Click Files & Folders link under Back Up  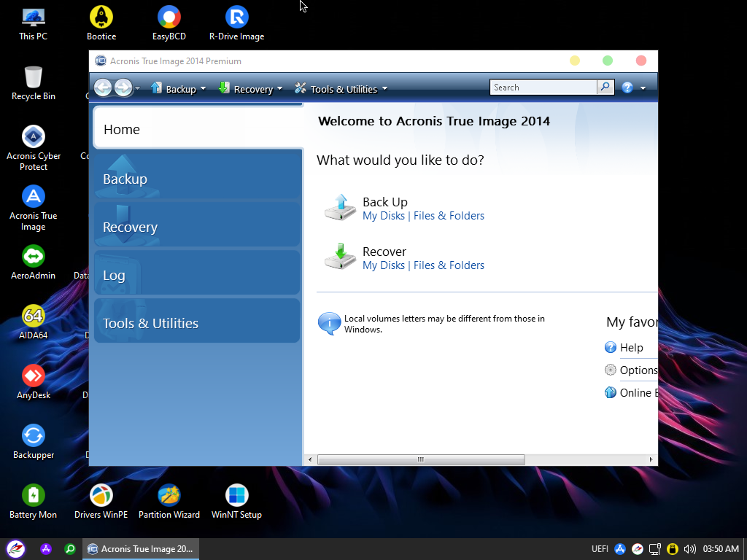(449, 216)
